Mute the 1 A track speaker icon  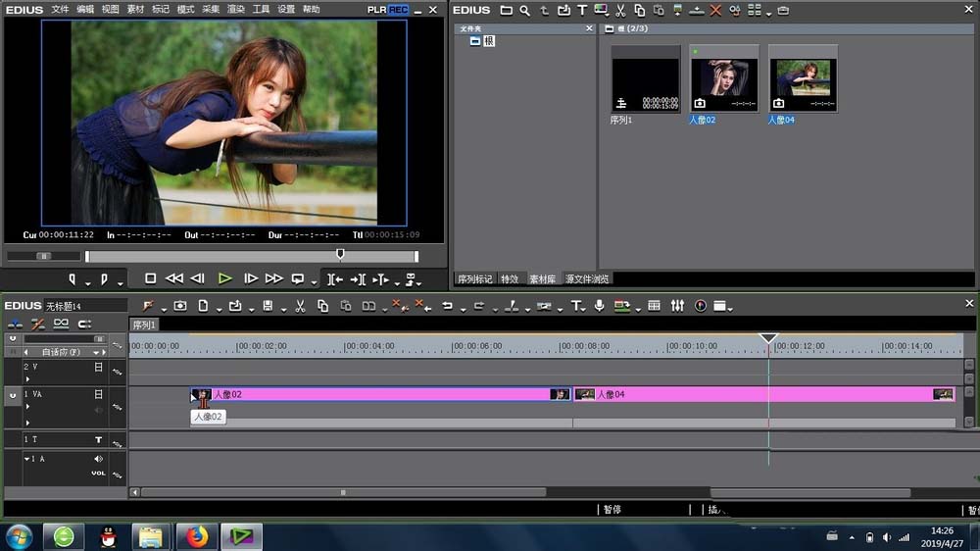coord(98,459)
